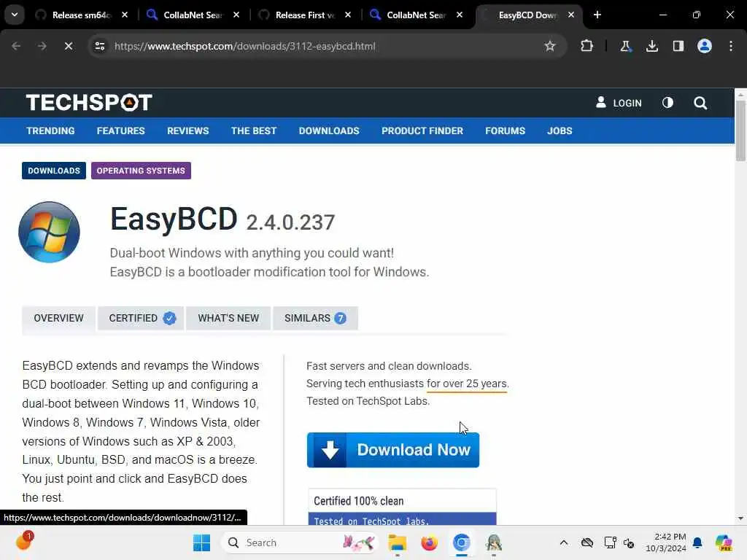This screenshot has height=560, width=747.
Task: Click the page vertical scrollbar thumb
Action: pyautogui.click(x=740, y=131)
